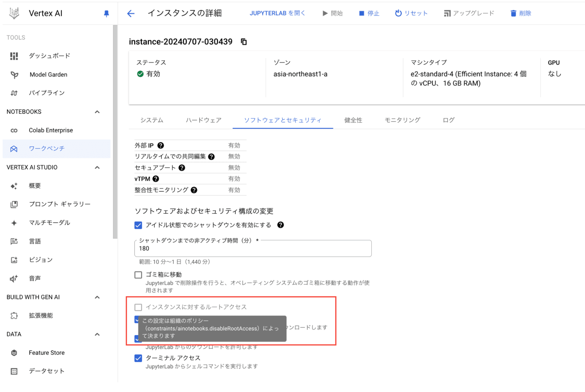Go back using the left arrow icon
Image resolution: width=585 pixels, height=392 pixels.
point(131,13)
